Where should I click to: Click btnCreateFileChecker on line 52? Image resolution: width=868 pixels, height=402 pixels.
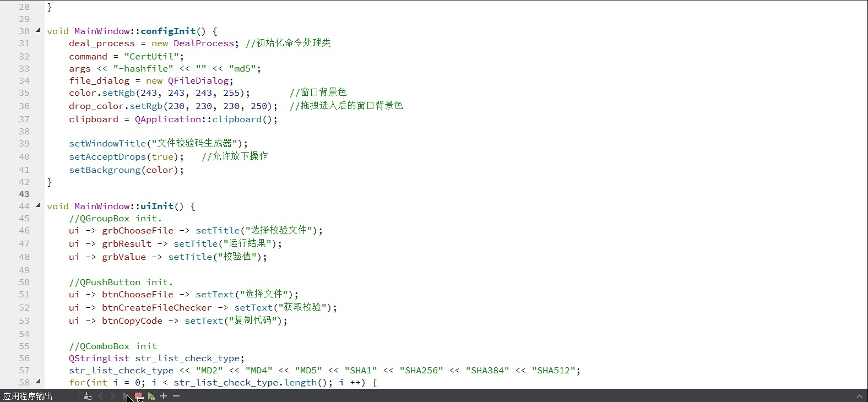tap(157, 307)
